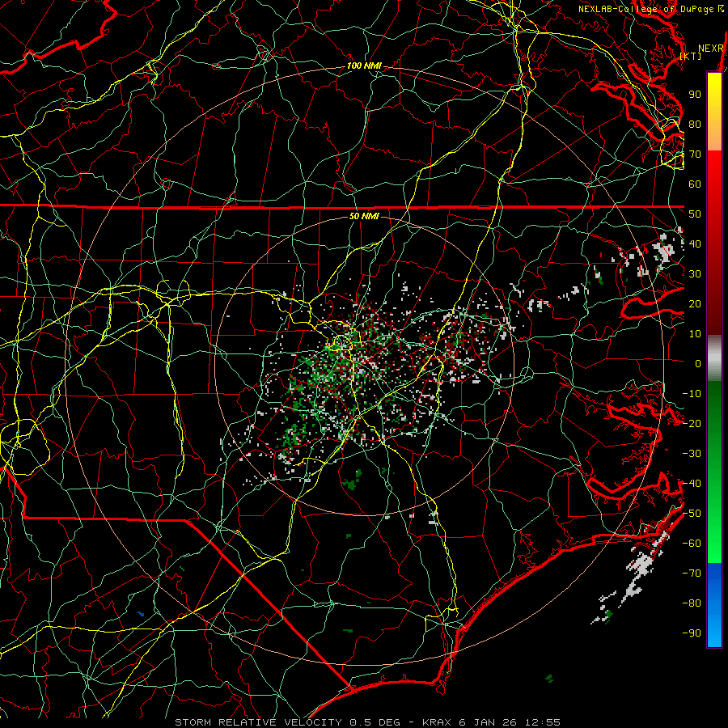Click the NEXR label at top right

[x=710, y=49]
